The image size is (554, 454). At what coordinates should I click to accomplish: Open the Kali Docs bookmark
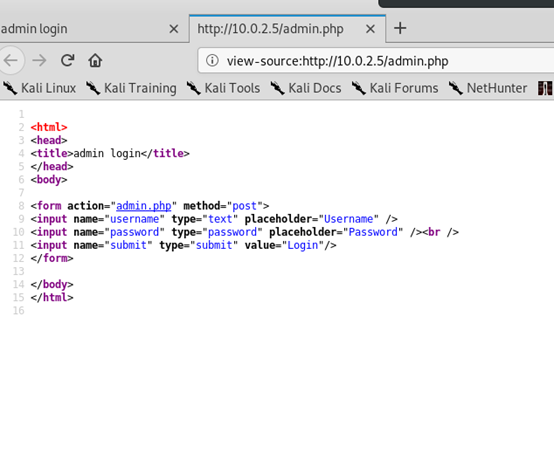[306, 88]
